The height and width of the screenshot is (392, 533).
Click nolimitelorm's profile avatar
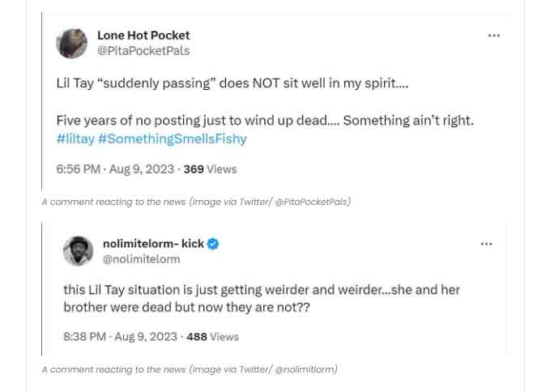79,251
